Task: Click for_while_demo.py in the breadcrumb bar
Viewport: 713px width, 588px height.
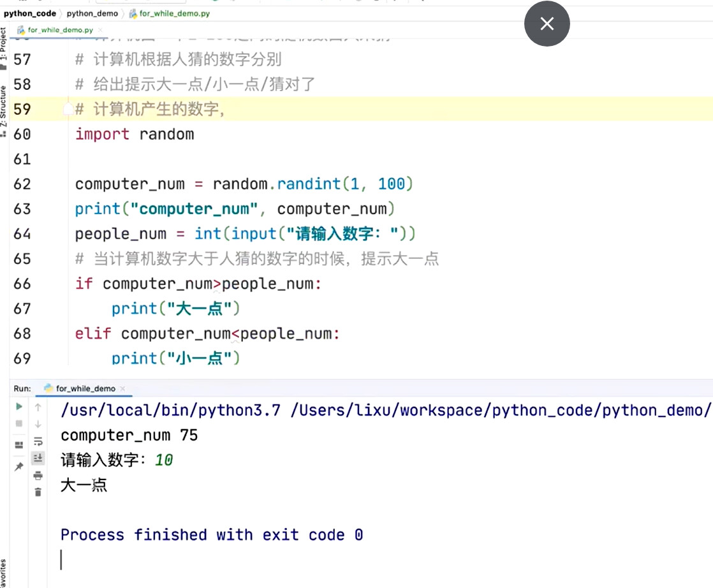Action: [170, 13]
